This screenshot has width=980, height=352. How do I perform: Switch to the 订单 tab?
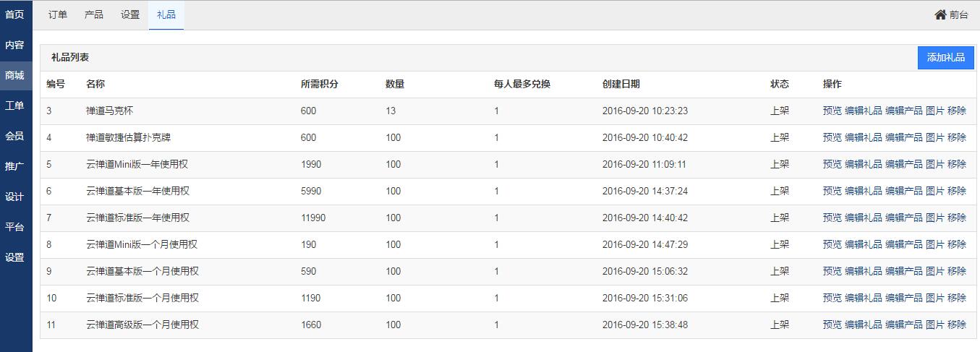(58, 14)
